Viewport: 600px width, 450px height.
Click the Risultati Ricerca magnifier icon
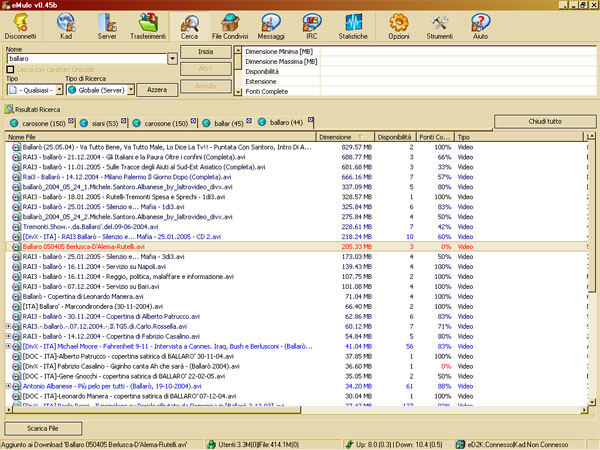click(9, 109)
